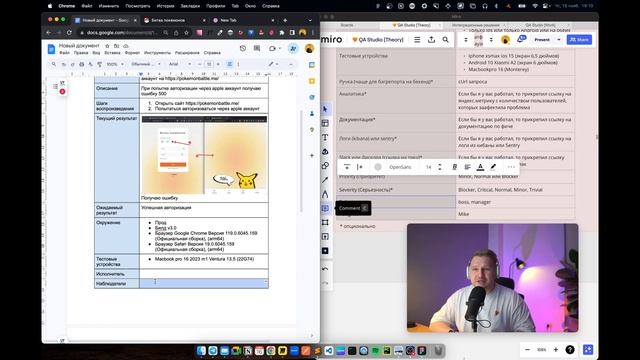Open Chrome extensions puzzle icon
640x360 pixels.
[282, 32]
